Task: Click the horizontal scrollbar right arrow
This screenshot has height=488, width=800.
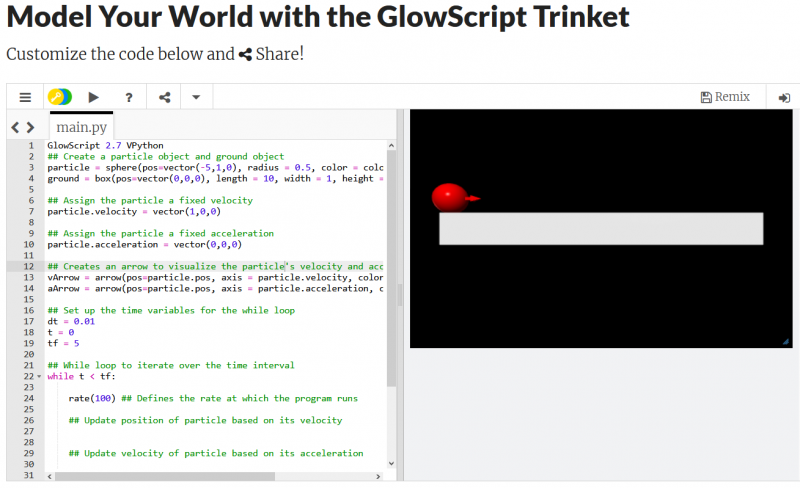Action: coord(378,476)
